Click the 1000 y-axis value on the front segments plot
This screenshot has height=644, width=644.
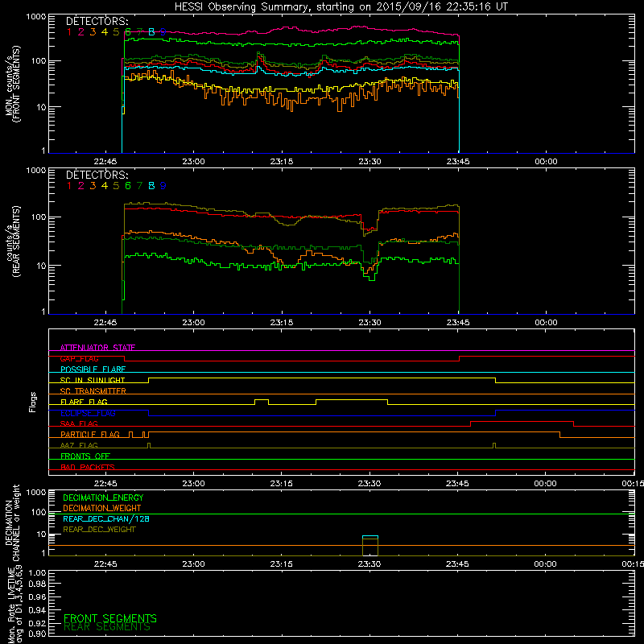[36, 17]
